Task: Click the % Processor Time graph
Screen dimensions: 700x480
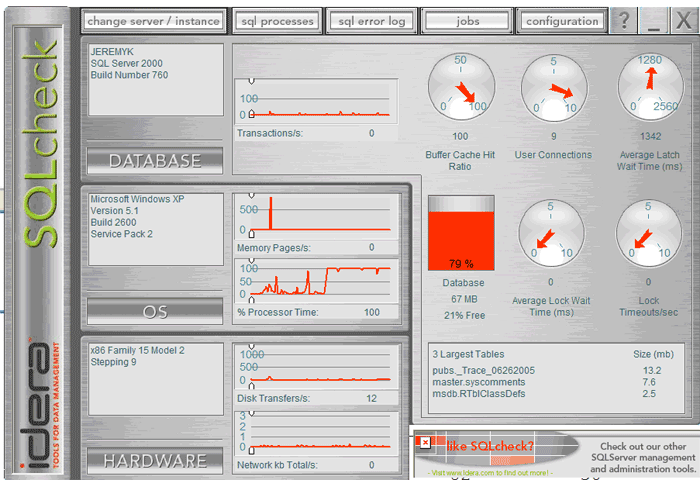Action: 316,281
